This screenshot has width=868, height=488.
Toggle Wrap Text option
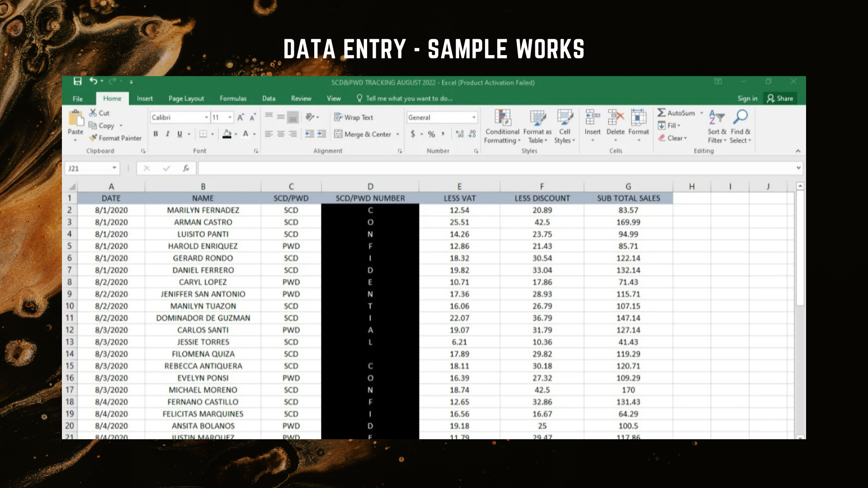click(354, 117)
